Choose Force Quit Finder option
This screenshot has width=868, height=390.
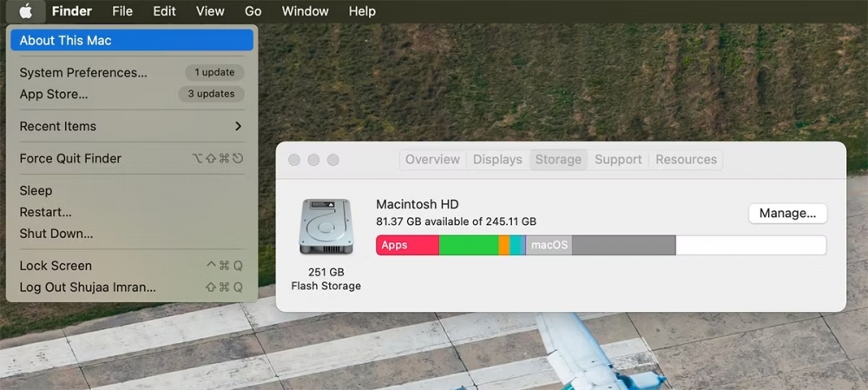click(x=70, y=158)
